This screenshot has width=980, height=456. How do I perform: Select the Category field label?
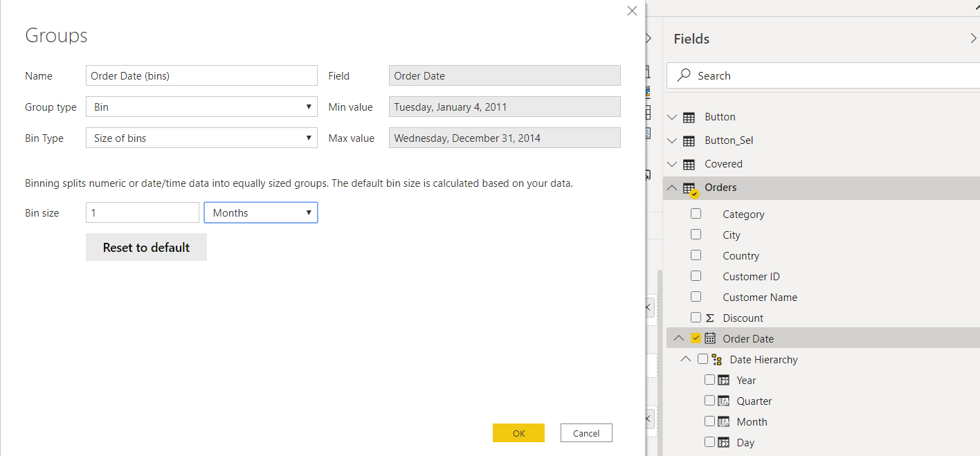tap(743, 215)
